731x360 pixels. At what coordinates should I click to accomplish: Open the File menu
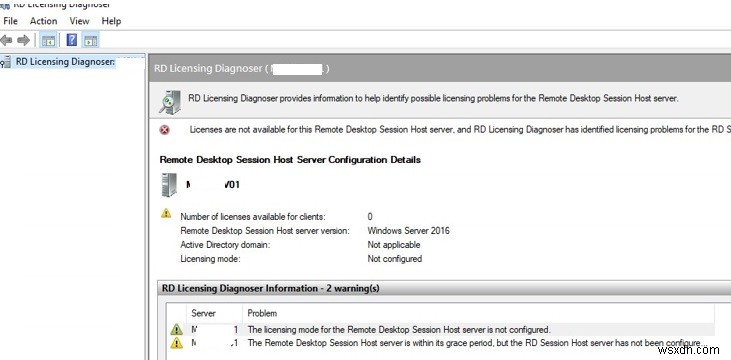[x=10, y=21]
